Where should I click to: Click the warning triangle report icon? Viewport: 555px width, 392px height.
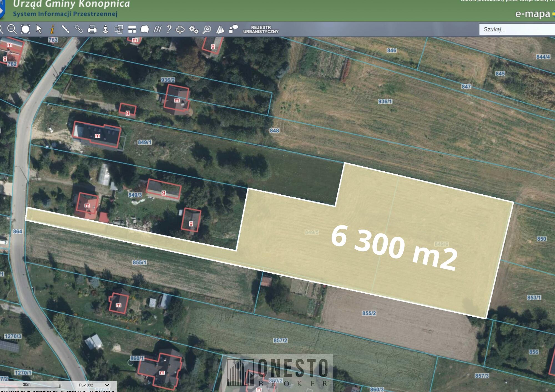point(220,29)
